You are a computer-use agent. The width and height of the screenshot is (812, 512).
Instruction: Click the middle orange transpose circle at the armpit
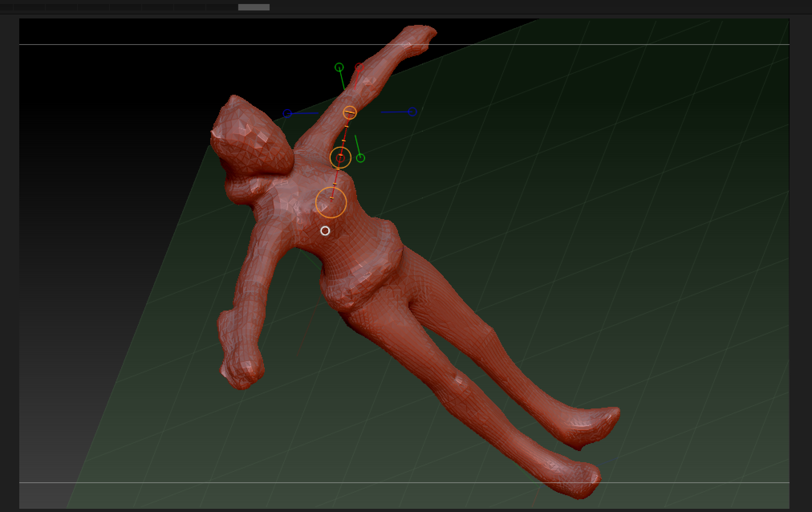click(341, 158)
